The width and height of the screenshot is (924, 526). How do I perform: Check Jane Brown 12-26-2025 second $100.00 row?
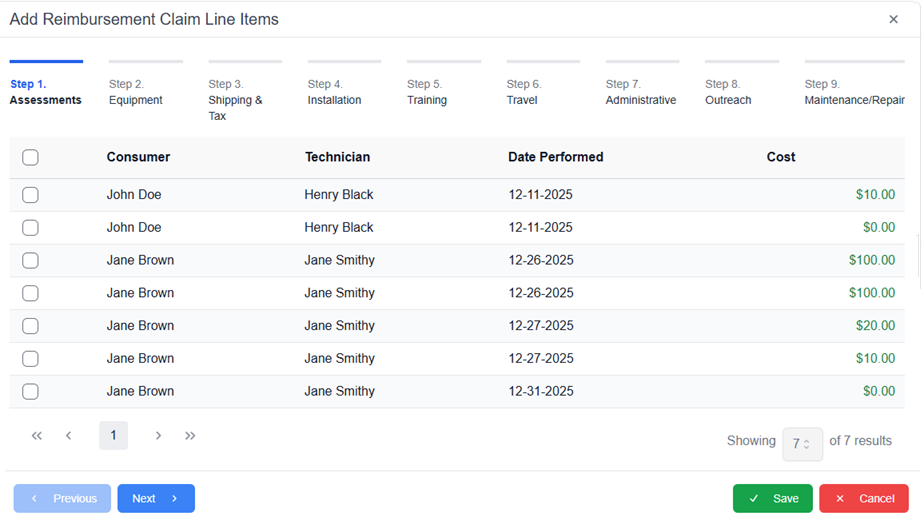[30, 293]
